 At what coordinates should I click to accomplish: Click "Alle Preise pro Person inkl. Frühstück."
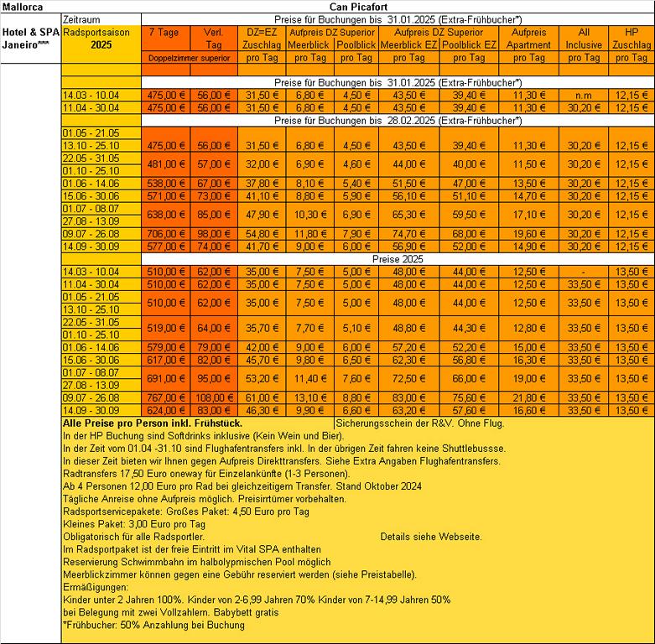(153, 423)
